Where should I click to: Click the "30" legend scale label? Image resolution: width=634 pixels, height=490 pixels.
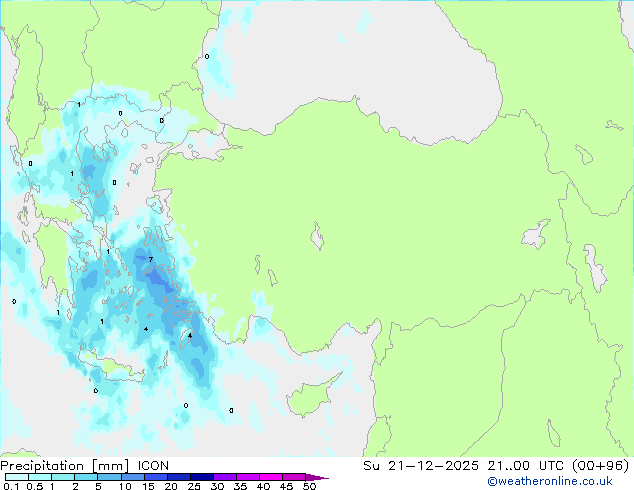pyautogui.click(x=217, y=486)
